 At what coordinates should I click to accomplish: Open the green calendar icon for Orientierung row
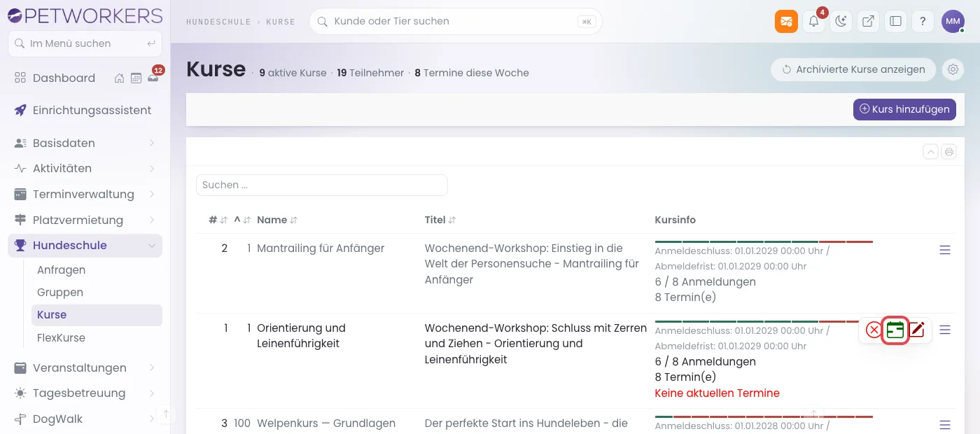tap(895, 330)
